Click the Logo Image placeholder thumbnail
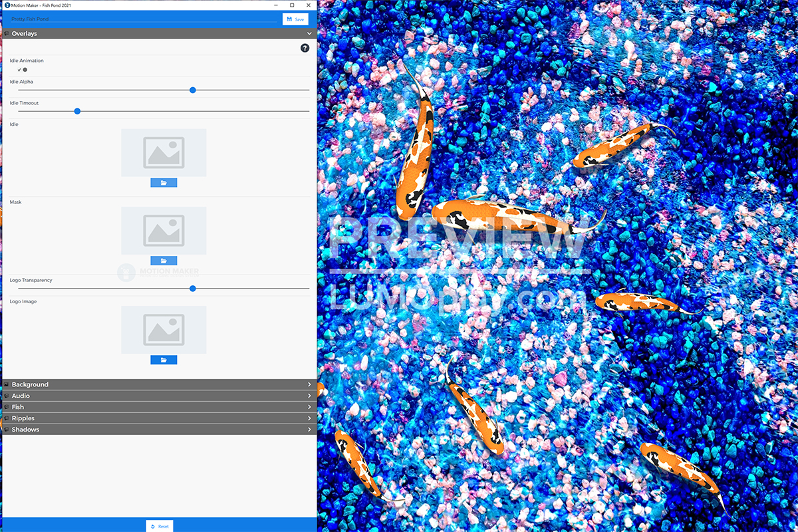798x532 pixels. (x=164, y=330)
